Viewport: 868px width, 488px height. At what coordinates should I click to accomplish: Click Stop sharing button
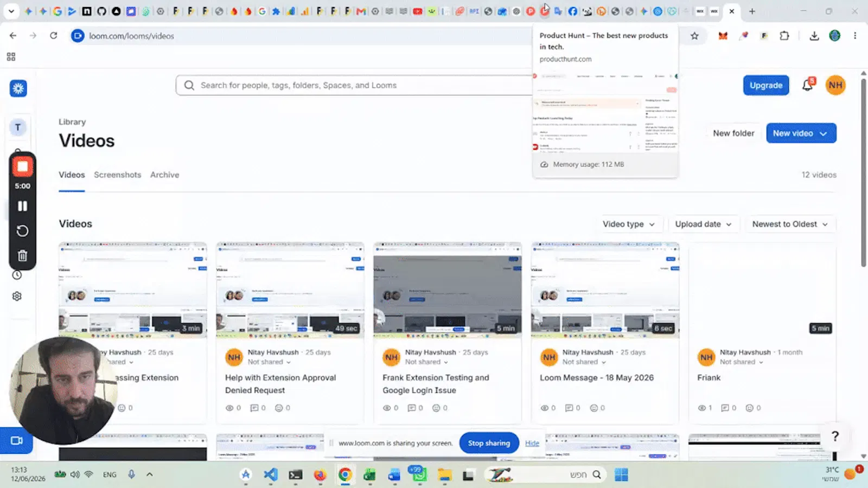tap(489, 443)
